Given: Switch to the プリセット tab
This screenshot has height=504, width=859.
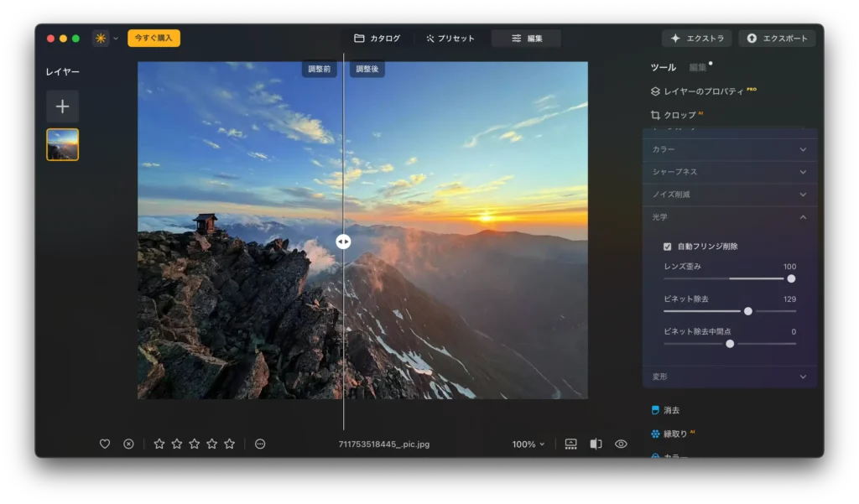Looking at the screenshot, I should pyautogui.click(x=451, y=37).
